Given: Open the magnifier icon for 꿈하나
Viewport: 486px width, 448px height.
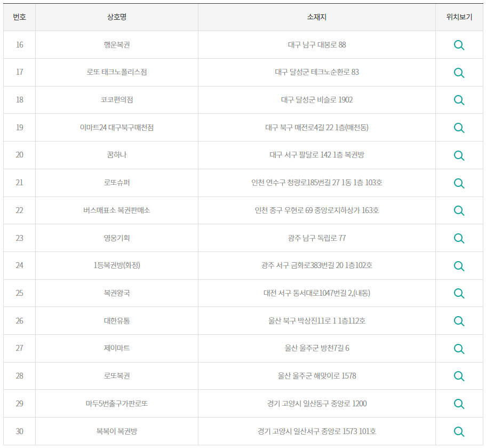Looking at the screenshot, I should click(x=459, y=155).
